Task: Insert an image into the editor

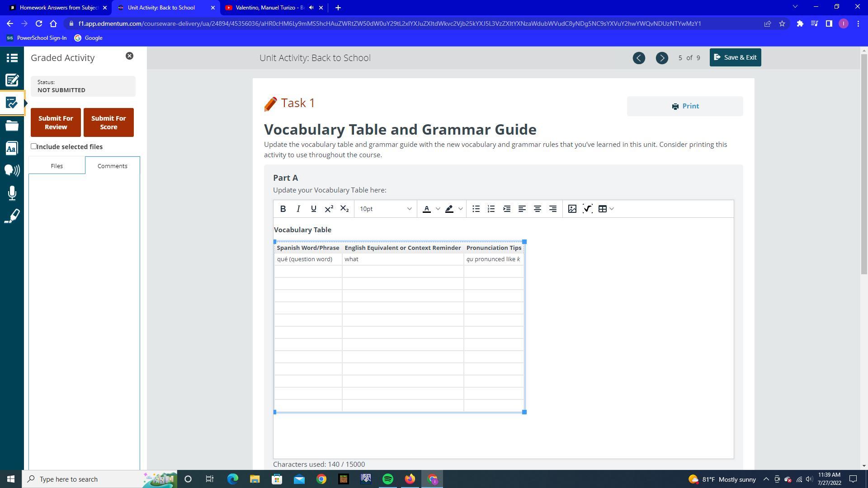Action: (x=572, y=209)
